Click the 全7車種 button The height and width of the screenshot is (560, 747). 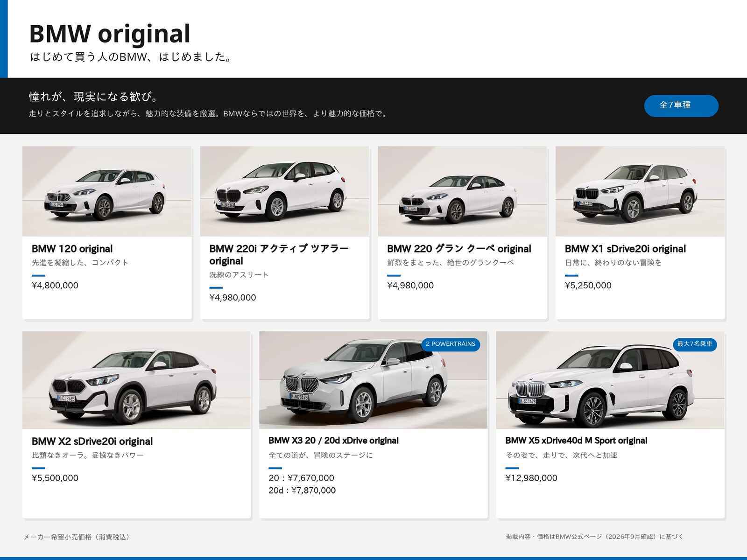click(681, 105)
